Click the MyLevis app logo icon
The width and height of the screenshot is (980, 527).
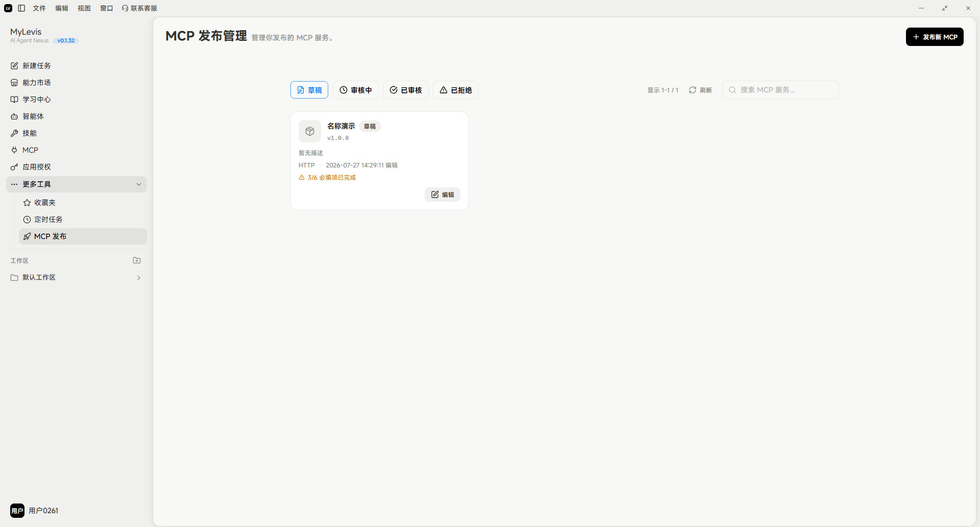point(8,8)
